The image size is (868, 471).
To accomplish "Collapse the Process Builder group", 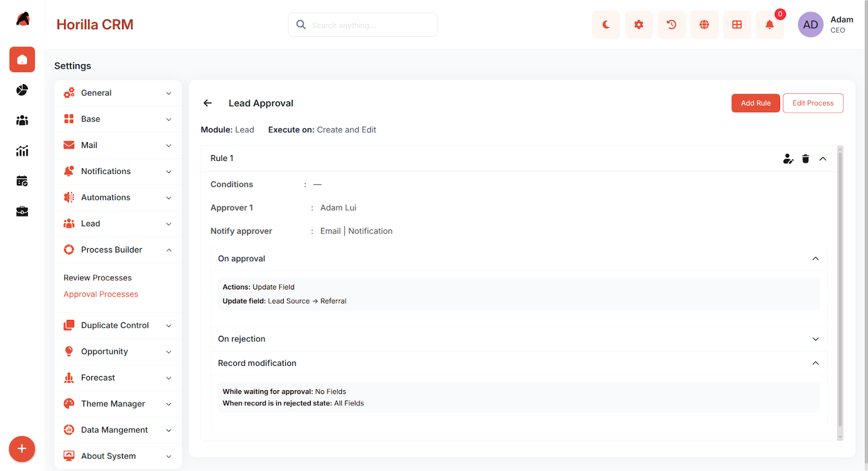I will pyautogui.click(x=118, y=250).
